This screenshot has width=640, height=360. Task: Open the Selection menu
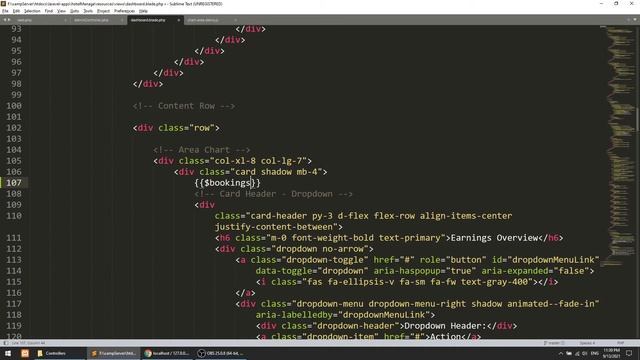point(32,11)
